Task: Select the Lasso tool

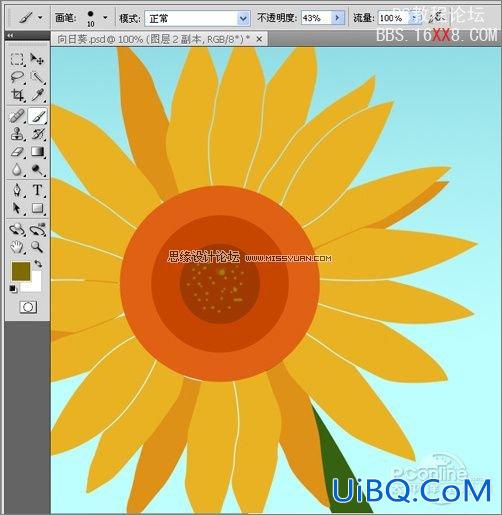Action: (x=17, y=77)
